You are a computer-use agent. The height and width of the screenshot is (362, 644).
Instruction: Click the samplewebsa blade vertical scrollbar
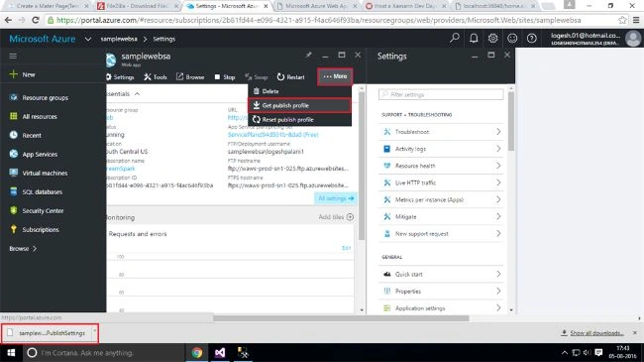[x=362, y=166]
